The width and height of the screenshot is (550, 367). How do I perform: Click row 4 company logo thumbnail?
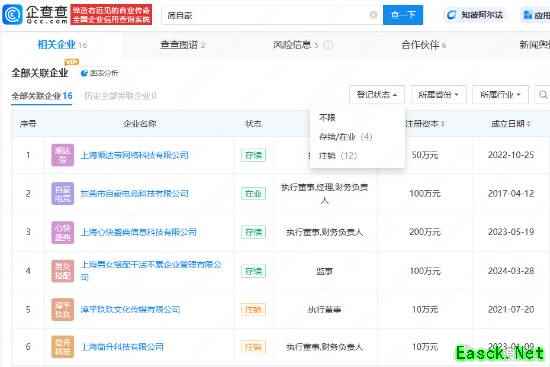63,271
